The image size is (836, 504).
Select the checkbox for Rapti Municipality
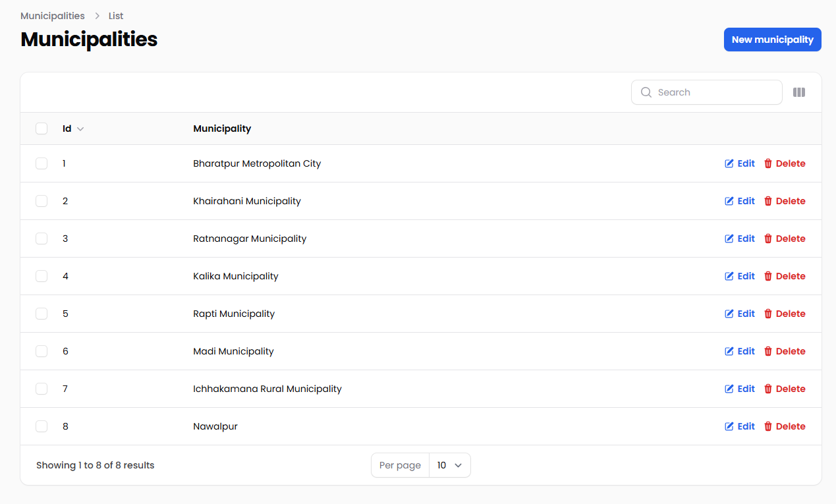tap(42, 314)
